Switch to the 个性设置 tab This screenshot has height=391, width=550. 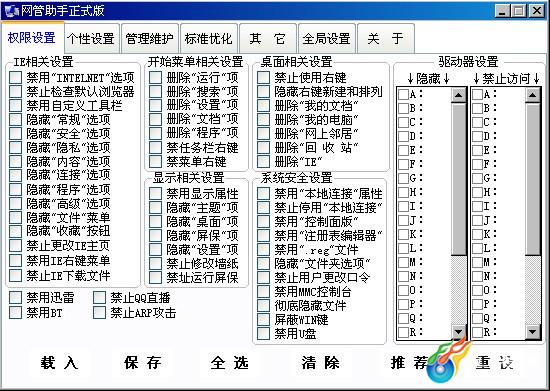click(91, 39)
